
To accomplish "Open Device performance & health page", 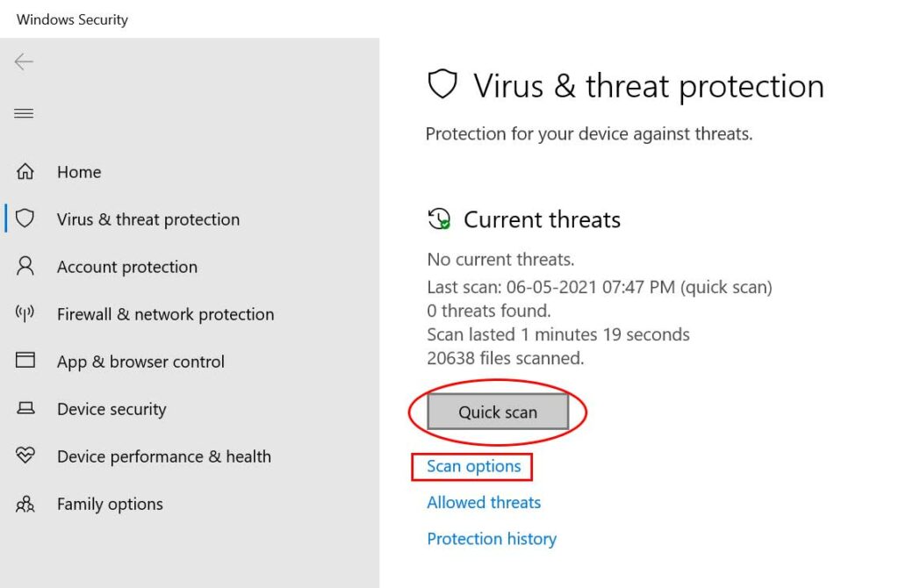I will [164, 456].
